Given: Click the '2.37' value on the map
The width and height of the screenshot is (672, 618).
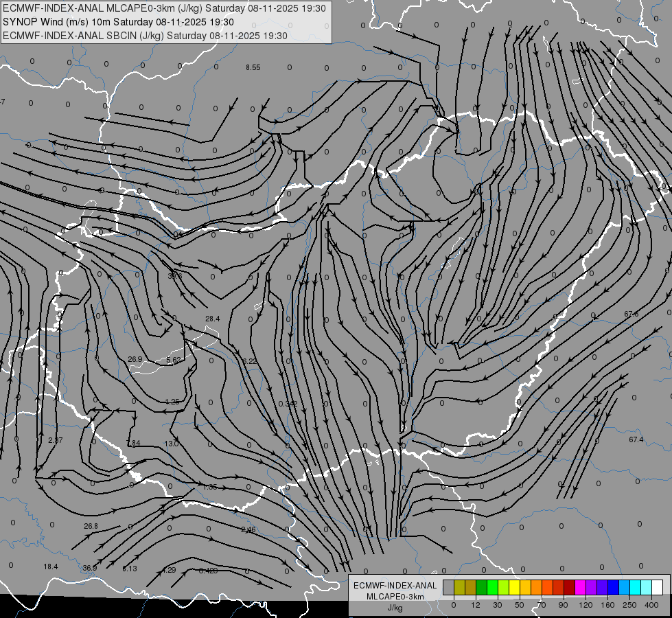Looking at the screenshot, I should 56,440.
